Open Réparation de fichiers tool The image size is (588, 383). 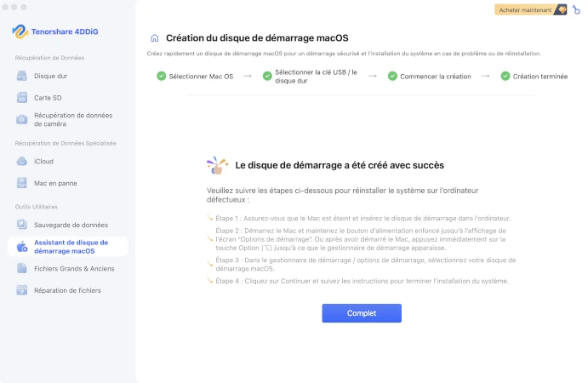click(x=67, y=290)
